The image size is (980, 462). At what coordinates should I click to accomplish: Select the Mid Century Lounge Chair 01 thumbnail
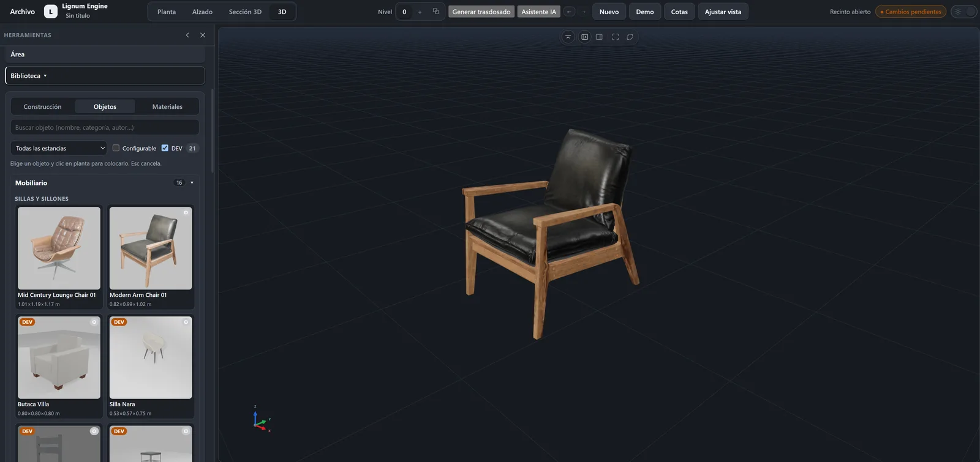tap(59, 248)
